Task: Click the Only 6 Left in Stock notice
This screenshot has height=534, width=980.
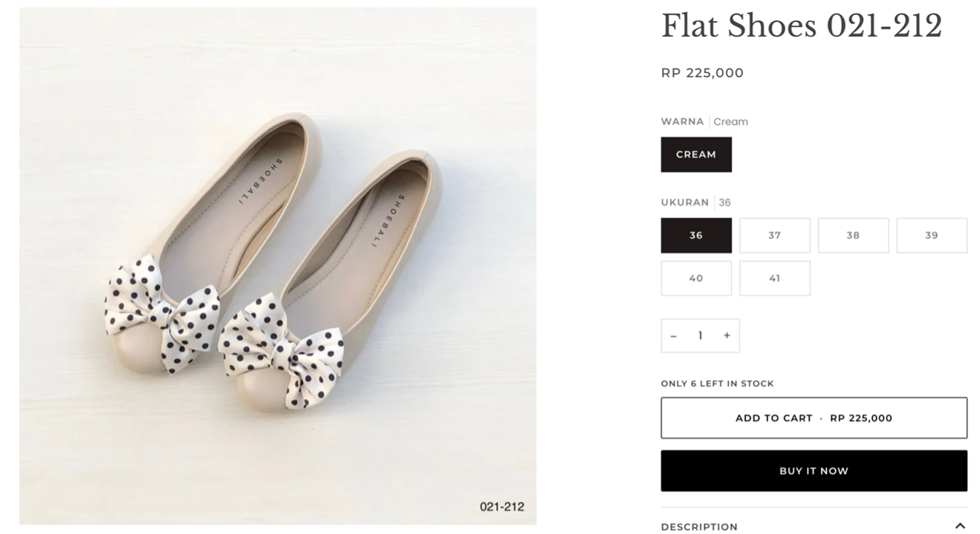Action: click(717, 384)
